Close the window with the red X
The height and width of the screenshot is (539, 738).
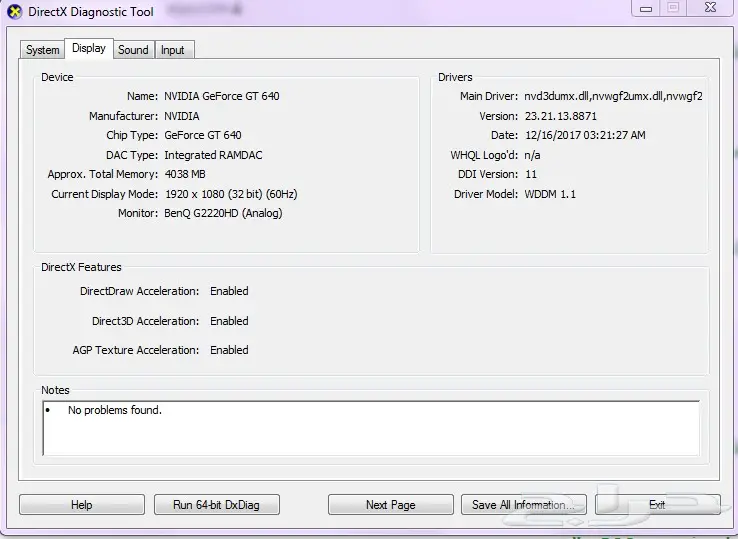click(708, 8)
